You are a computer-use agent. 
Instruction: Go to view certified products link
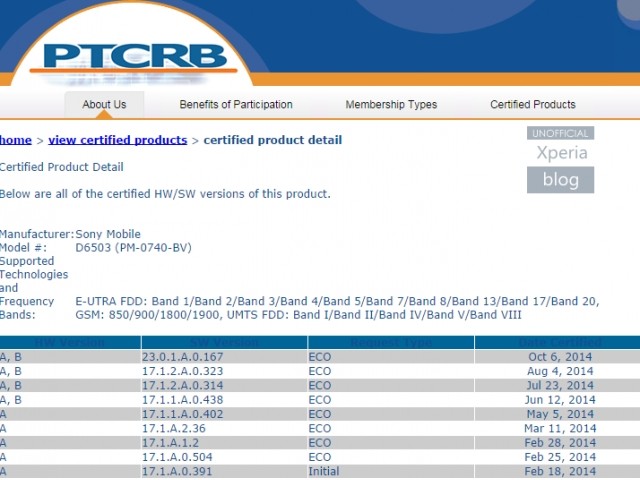(118, 140)
